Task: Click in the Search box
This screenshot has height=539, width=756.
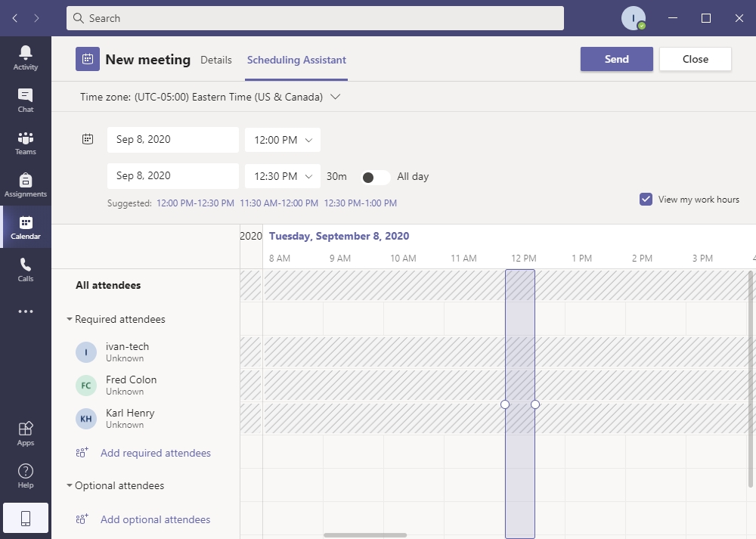Action: (315, 18)
